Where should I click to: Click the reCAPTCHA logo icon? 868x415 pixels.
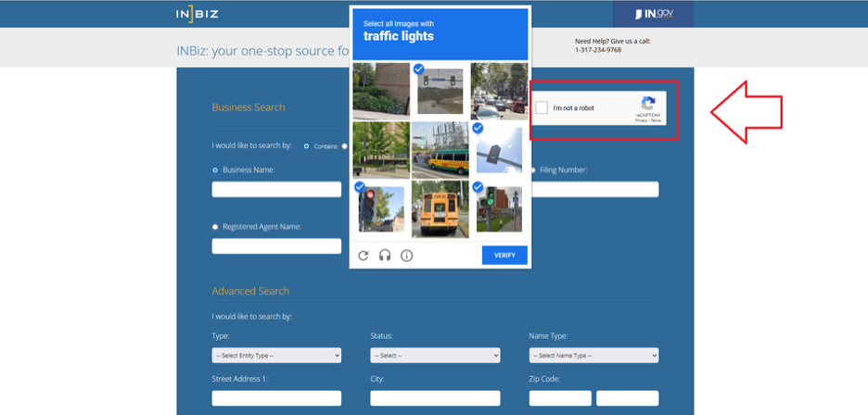[648, 104]
